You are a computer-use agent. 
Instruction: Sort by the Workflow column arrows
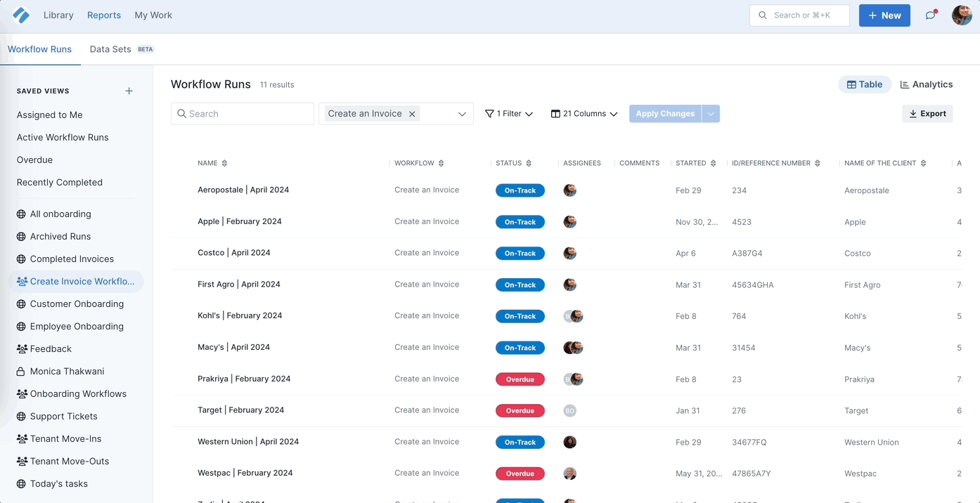pos(441,163)
